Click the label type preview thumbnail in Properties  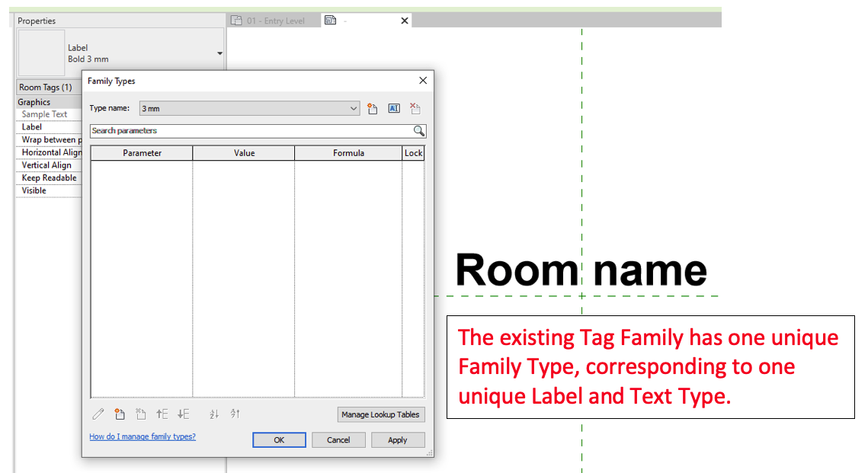41,53
